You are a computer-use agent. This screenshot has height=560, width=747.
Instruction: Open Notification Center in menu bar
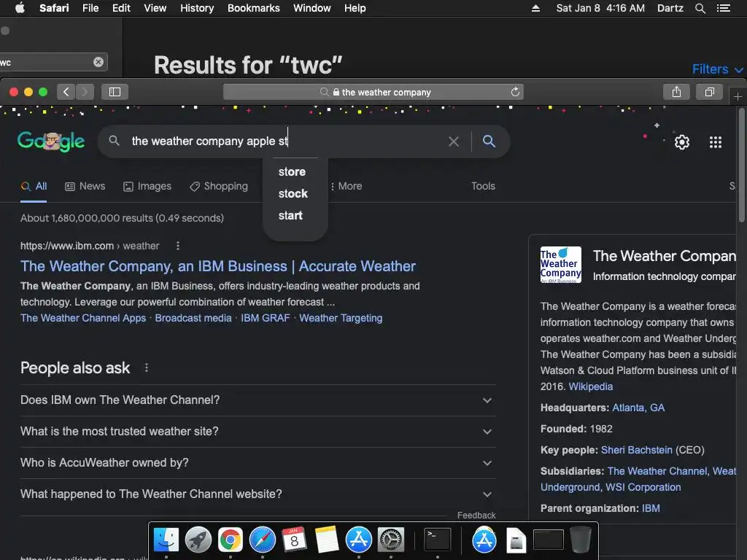[x=724, y=8]
